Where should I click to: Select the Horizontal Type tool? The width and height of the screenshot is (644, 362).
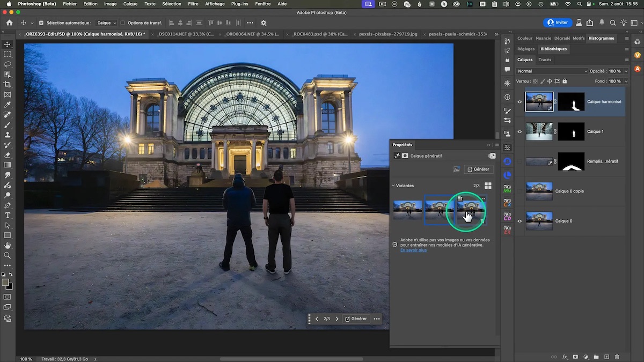(8, 215)
